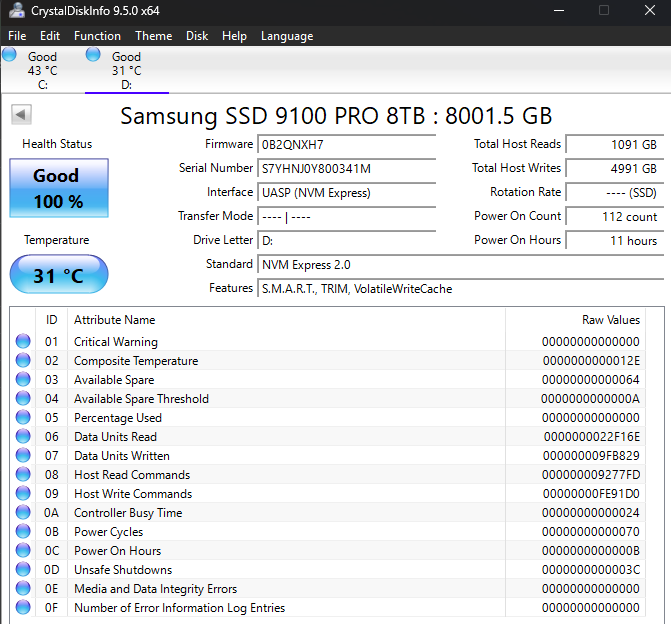
Task: Click the status orb for Unsafe Shutdowns
Action: 23,570
